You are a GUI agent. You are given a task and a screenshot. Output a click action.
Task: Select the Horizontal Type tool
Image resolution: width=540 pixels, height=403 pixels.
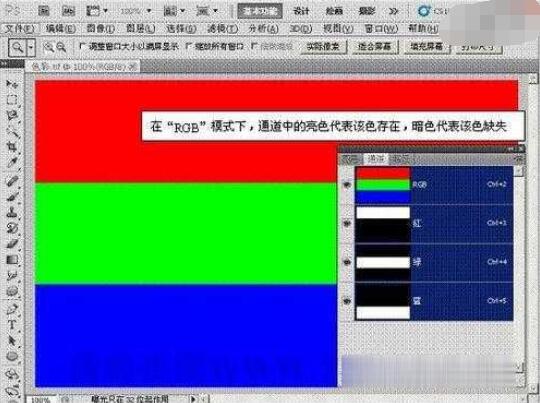click(x=12, y=324)
